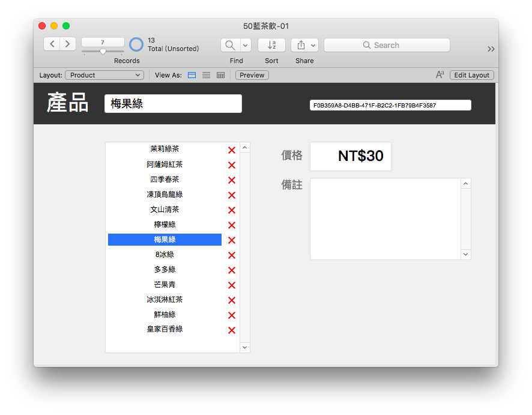Image resolution: width=532 pixels, height=415 pixels.
Task: Click the Preview button
Action: point(252,75)
